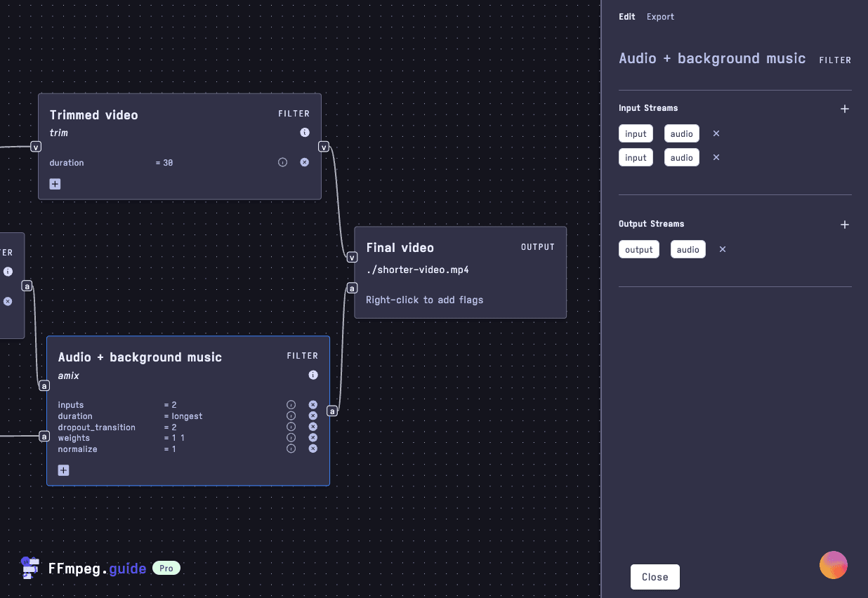This screenshot has height=598, width=868.
Task: Switch to the Export tab
Action: [x=660, y=17]
